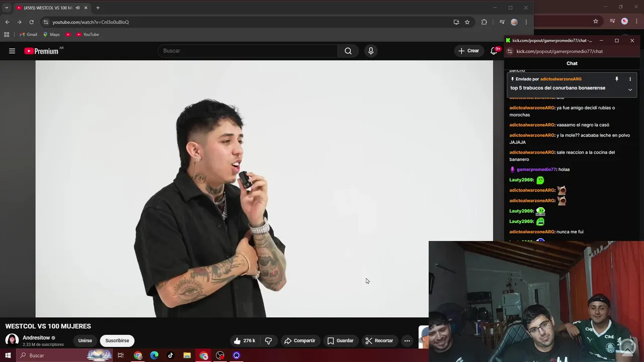This screenshot has width=644, height=362.
Task: Open site info icon in Kick popout window
Action: coord(509,51)
